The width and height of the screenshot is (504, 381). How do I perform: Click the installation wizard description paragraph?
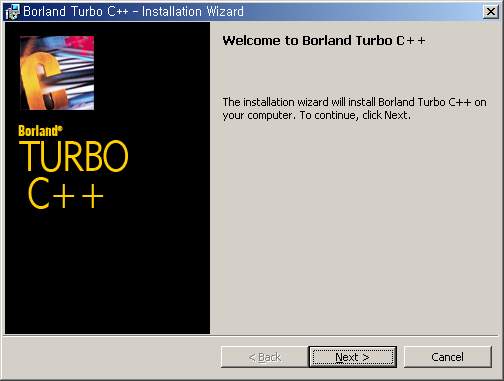[354, 109]
